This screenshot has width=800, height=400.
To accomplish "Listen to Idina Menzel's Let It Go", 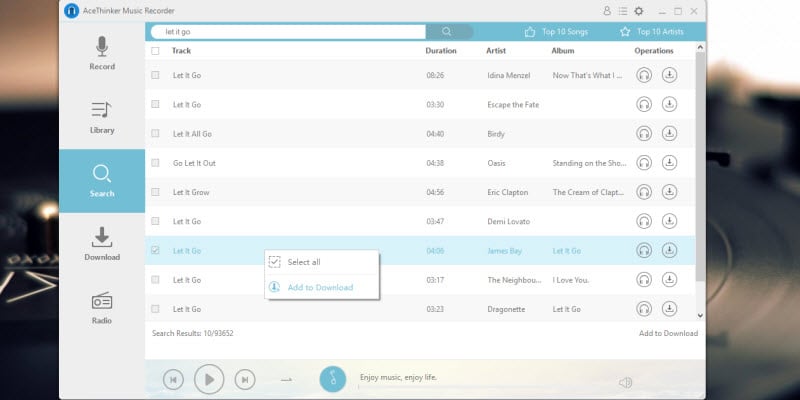I will point(644,76).
